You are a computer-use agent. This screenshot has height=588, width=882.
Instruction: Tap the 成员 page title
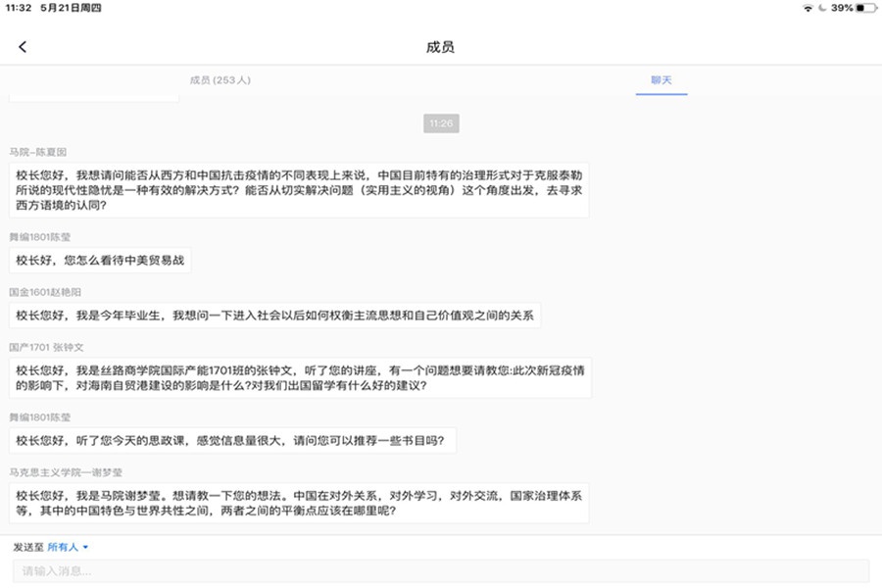point(440,47)
